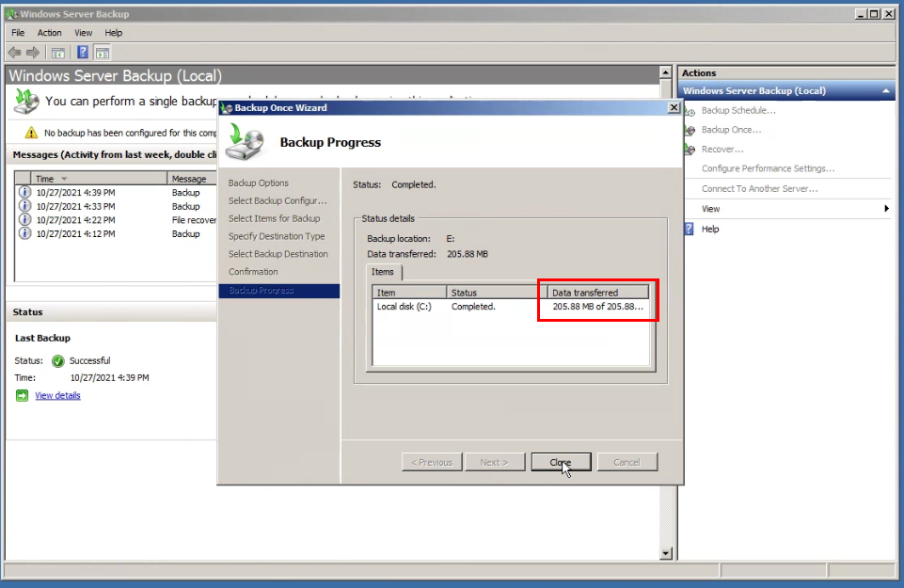This screenshot has width=904, height=588.
Task: Click the Show/Hide Action Pane toolbar icon
Action: pos(102,53)
